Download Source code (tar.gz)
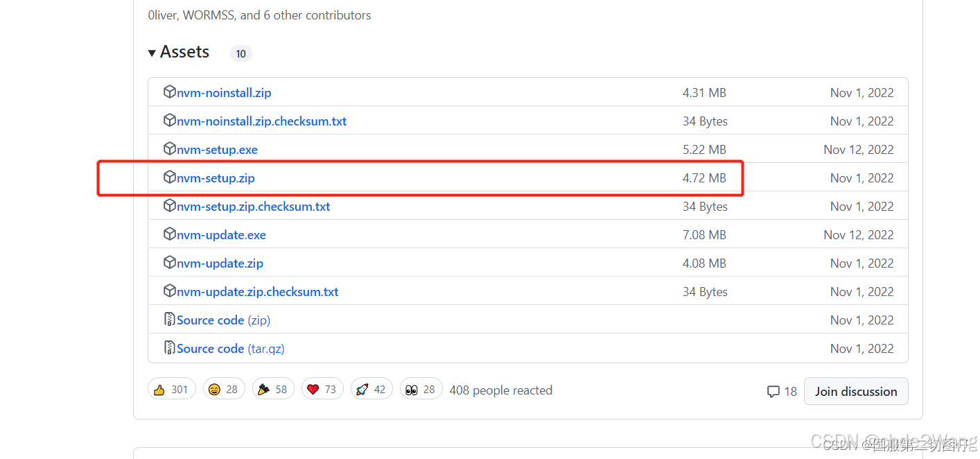The image size is (980, 459). coord(231,349)
